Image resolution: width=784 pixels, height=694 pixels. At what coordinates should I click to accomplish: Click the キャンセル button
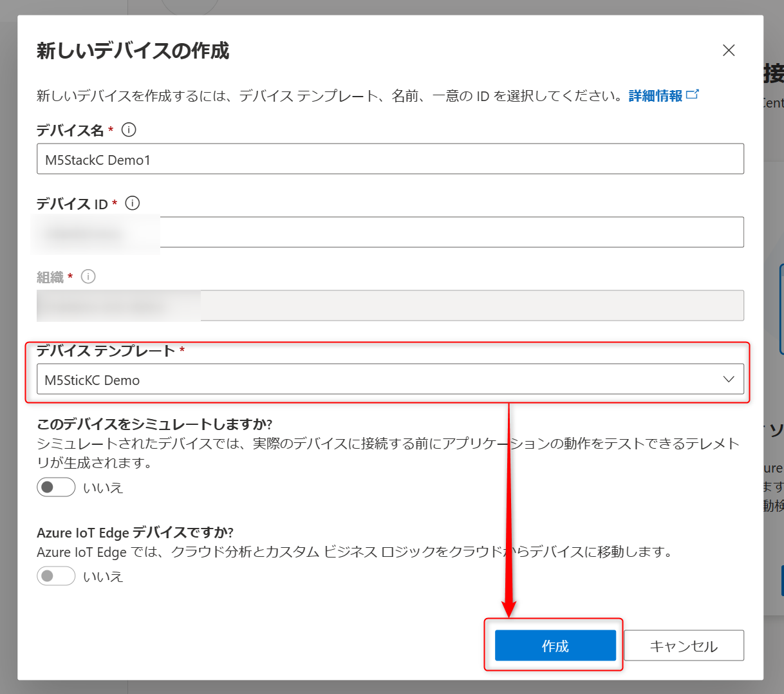(684, 646)
